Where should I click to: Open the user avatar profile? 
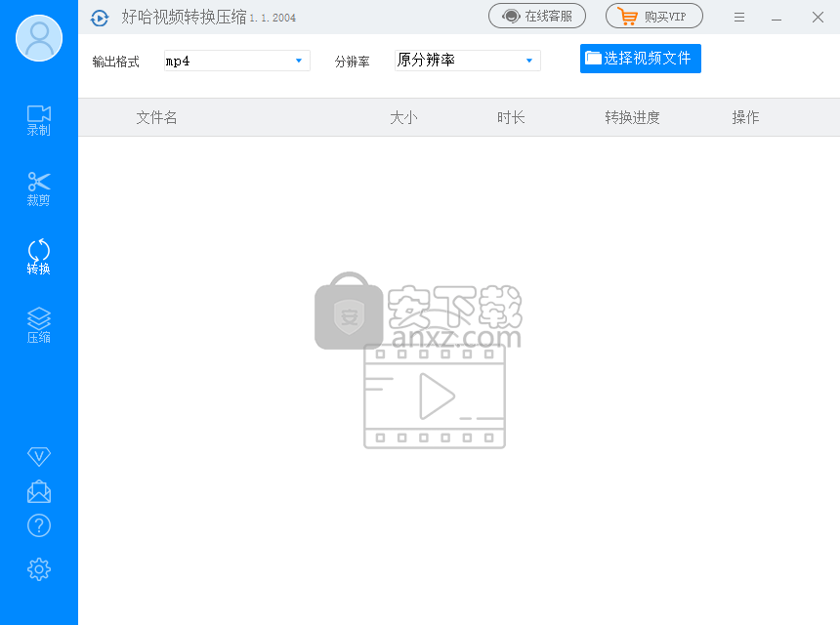39,38
